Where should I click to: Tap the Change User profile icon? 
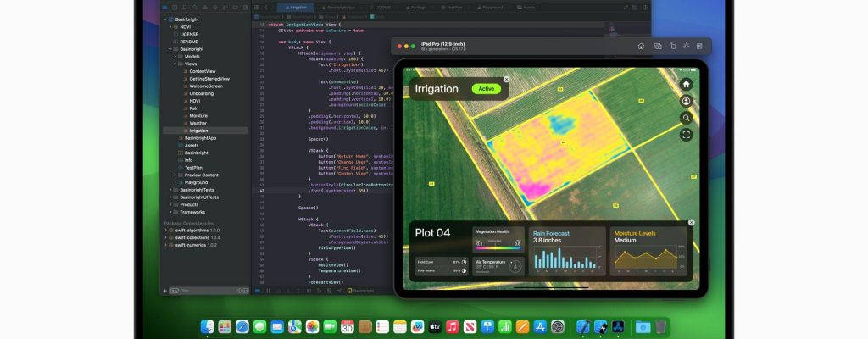coord(686,101)
